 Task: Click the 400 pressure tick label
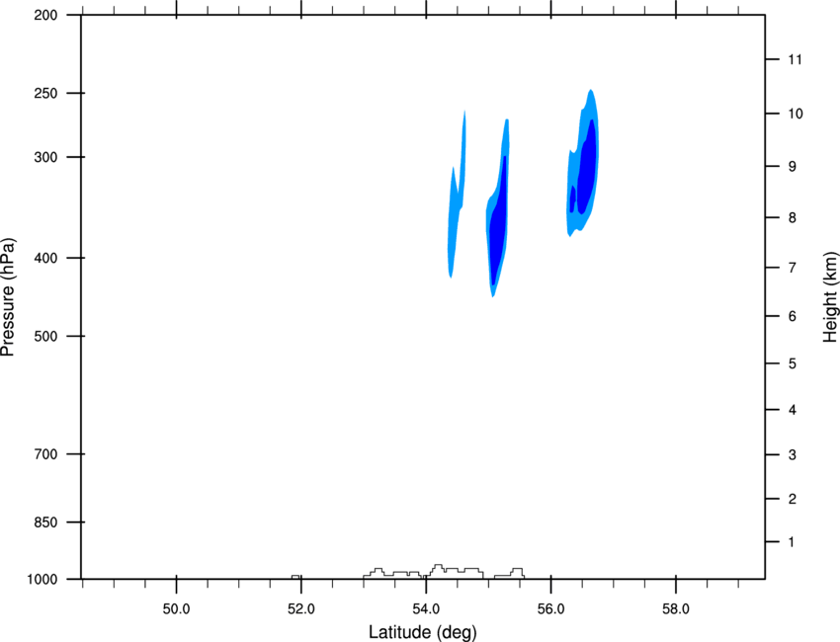tap(45, 258)
